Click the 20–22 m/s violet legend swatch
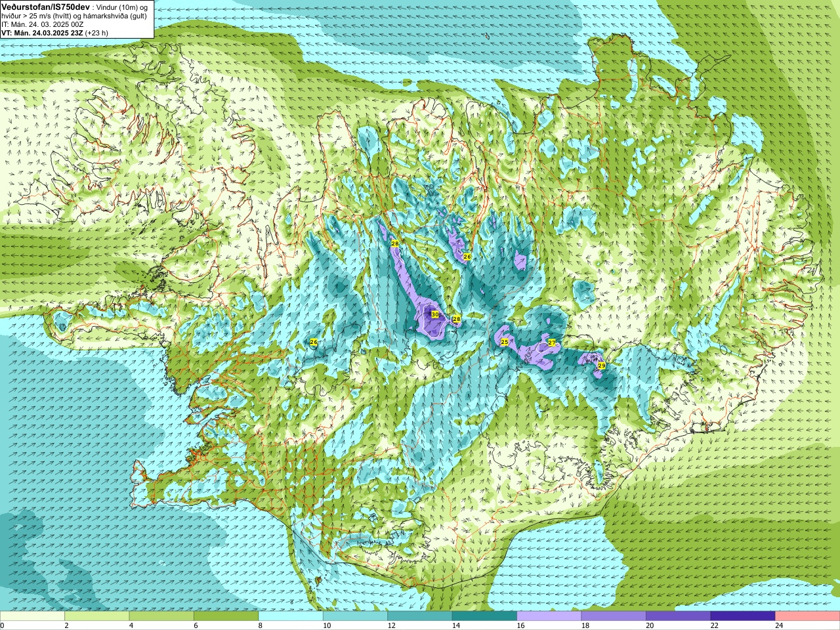Screen dimensions: 840x630 pyautogui.click(x=679, y=616)
